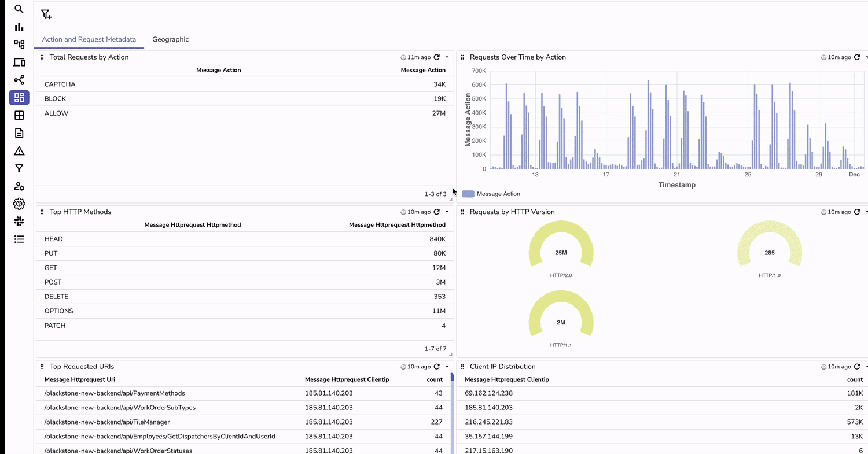Select the Action and Request Metadata tab
The width and height of the screenshot is (868, 454).
89,39
